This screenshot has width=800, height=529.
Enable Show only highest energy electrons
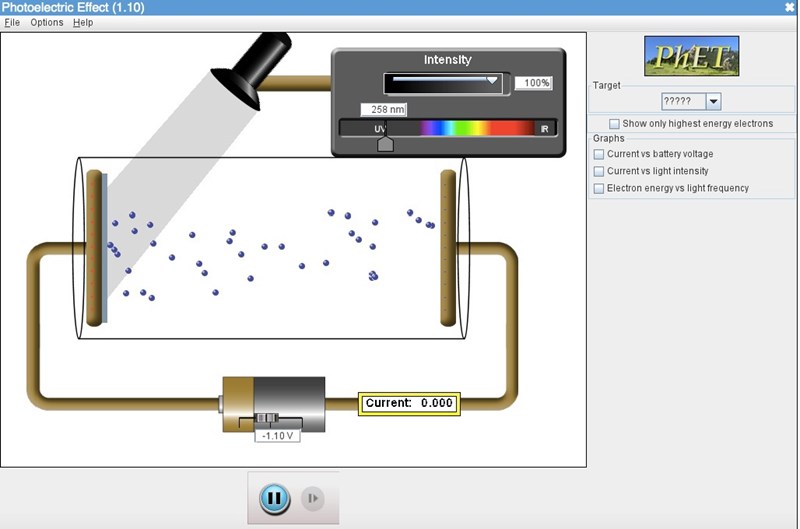tap(614, 124)
